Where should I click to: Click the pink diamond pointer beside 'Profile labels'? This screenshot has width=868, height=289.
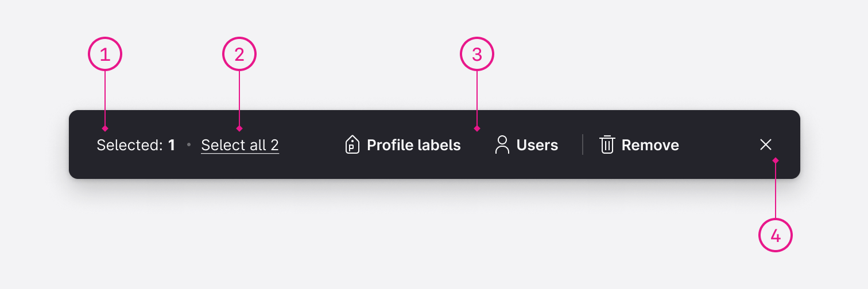(x=477, y=128)
